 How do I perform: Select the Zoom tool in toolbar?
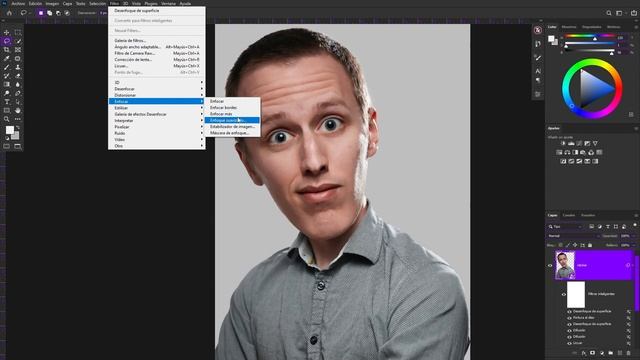7,119
